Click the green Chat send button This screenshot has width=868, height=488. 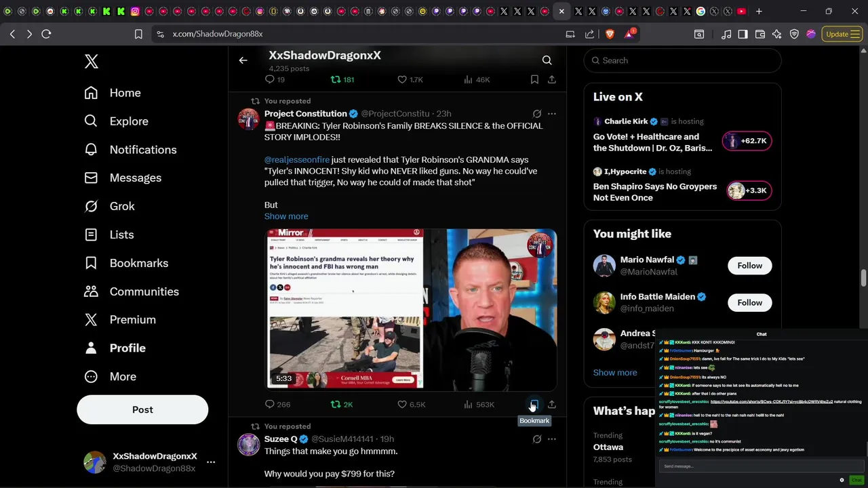click(x=856, y=480)
